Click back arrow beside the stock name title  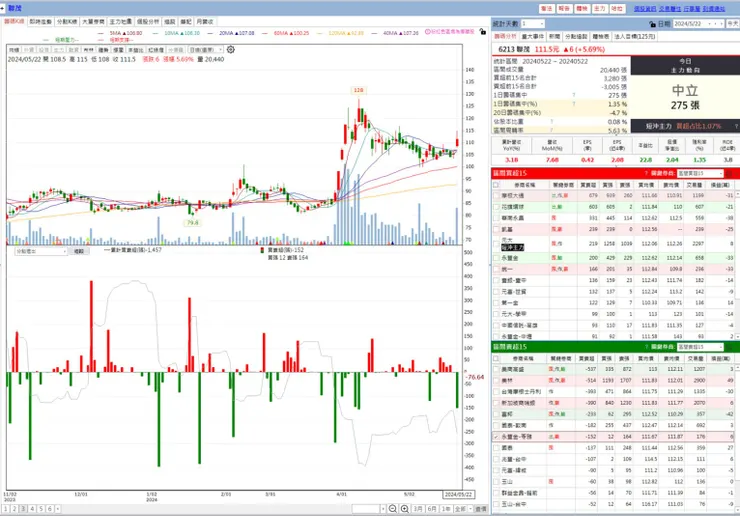(x=3, y=8)
